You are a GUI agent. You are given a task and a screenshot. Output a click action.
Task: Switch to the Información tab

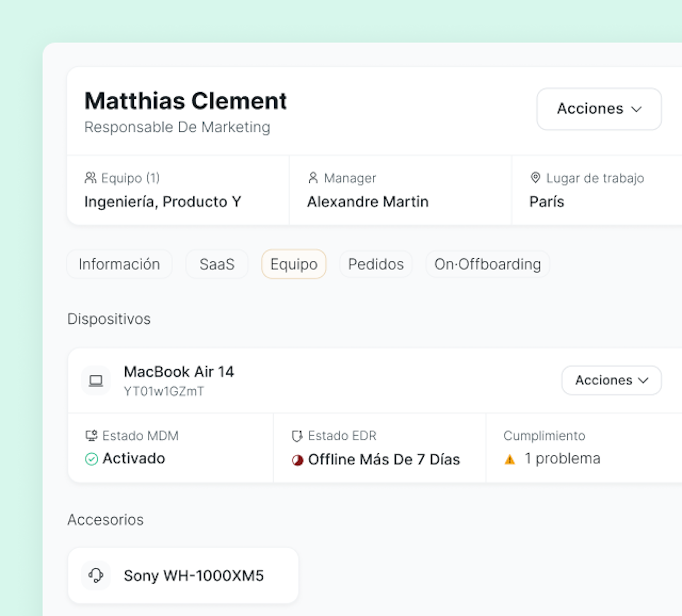[x=119, y=264]
